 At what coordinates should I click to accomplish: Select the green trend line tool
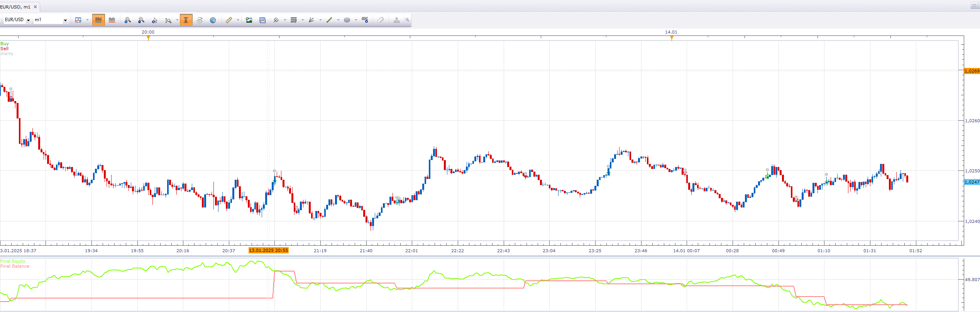pos(329,20)
